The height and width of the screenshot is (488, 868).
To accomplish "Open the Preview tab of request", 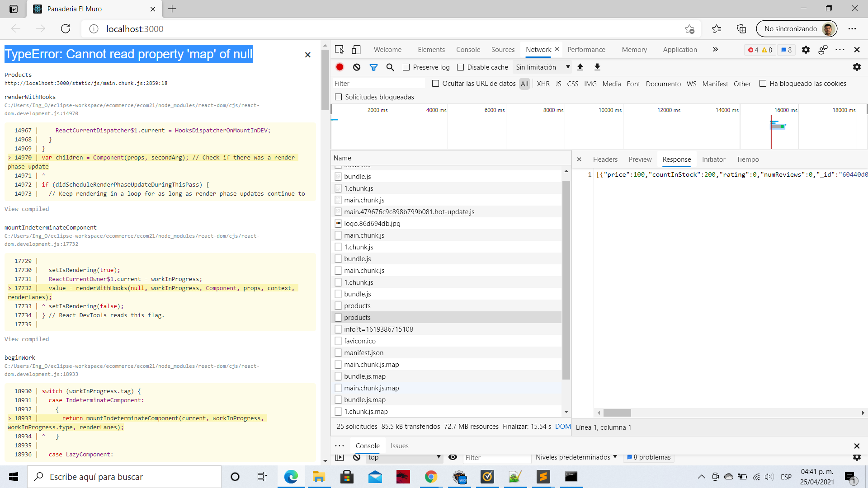I will [640, 160].
